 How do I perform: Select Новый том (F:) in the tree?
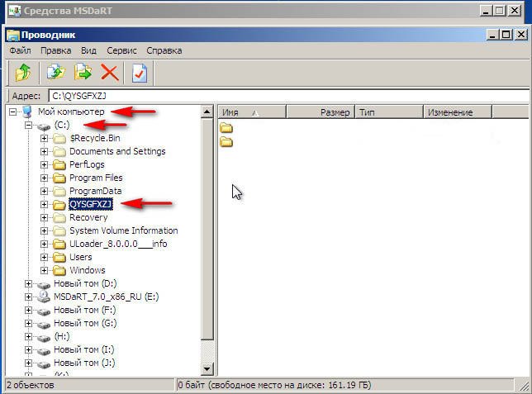coord(85,311)
